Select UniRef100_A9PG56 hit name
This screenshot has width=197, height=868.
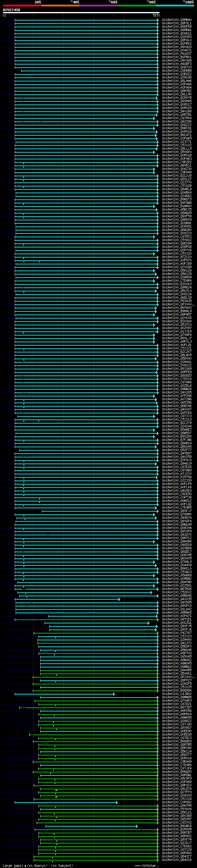(177, 711)
